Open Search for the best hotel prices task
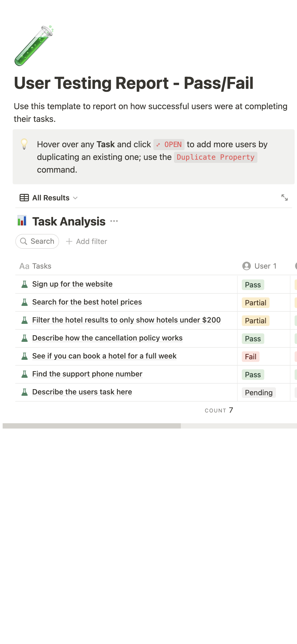This screenshot has width=297, height=644. click(87, 302)
